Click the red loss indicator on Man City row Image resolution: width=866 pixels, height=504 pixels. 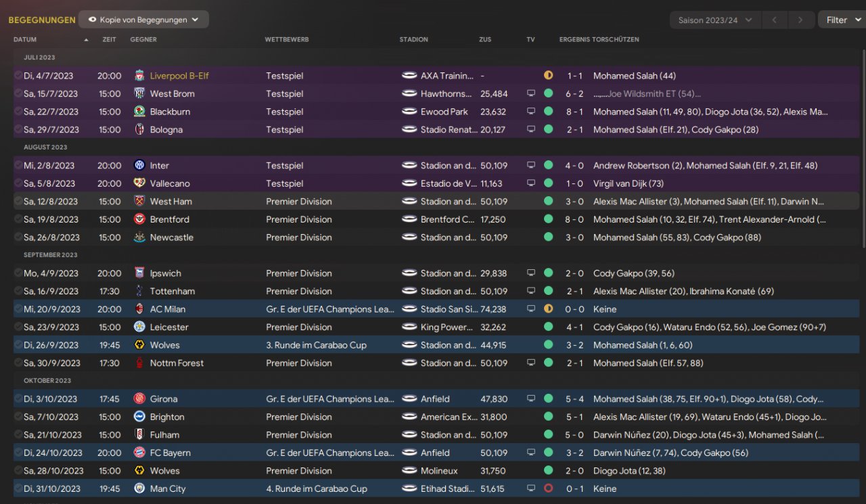(x=548, y=488)
